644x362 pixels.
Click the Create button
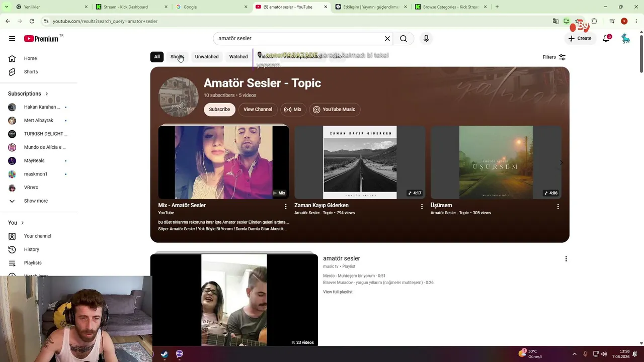pos(580,39)
